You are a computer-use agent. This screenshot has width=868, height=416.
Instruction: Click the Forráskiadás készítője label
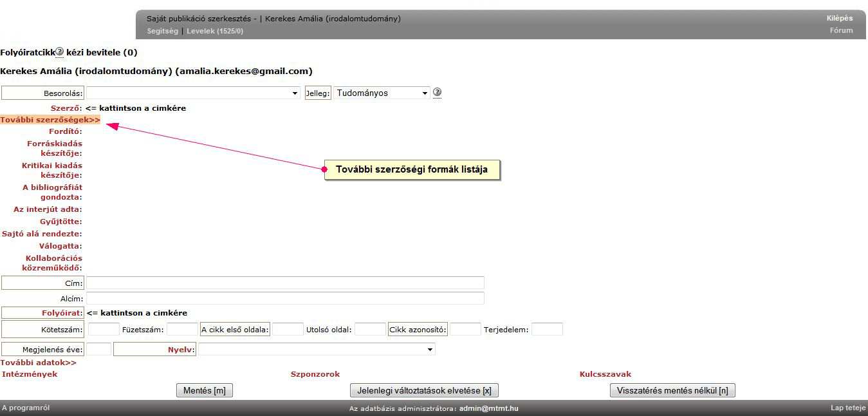pos(55,148)
